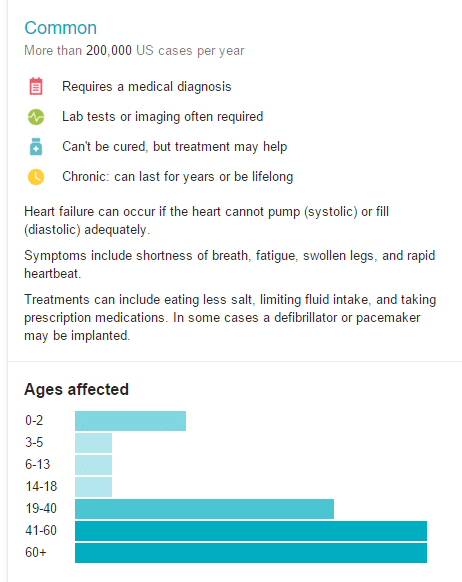Click 'Requires a medical diagnosis' text
The width and height of the screenshot is (462, 582).
147,86
